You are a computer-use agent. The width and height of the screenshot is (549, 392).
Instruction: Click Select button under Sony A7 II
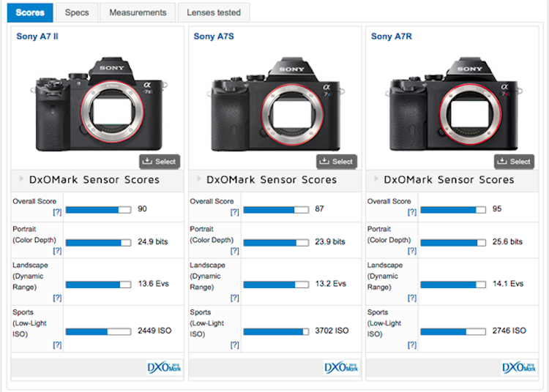pos(159,162)
